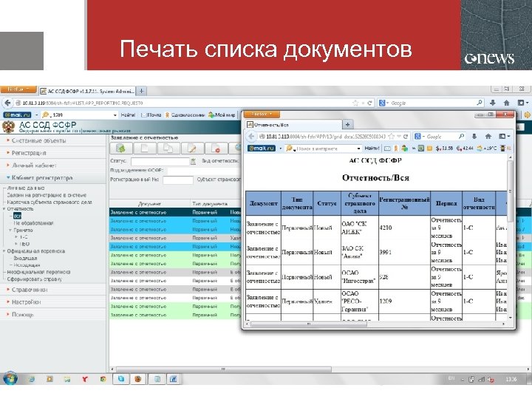The width and height of the screenshot is (532, 399).
Task: Open the mail.ru search dropdown in the main window
Action: [115, 115]
